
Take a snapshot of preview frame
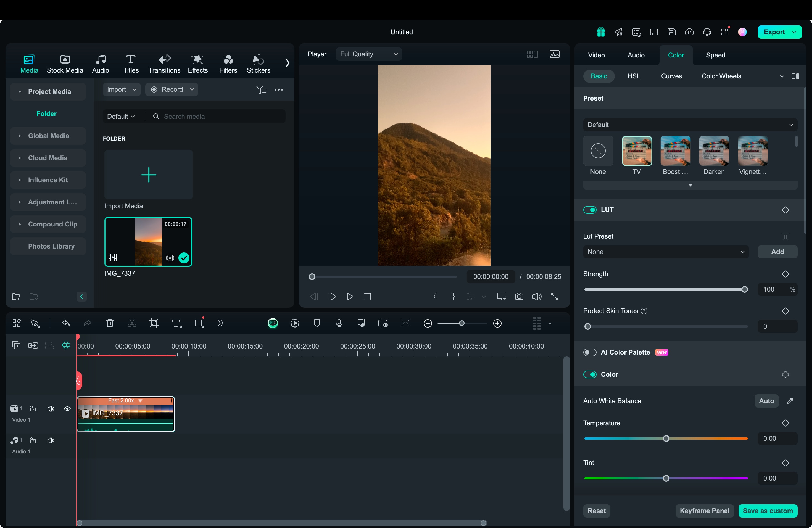[x=519, y=296]
